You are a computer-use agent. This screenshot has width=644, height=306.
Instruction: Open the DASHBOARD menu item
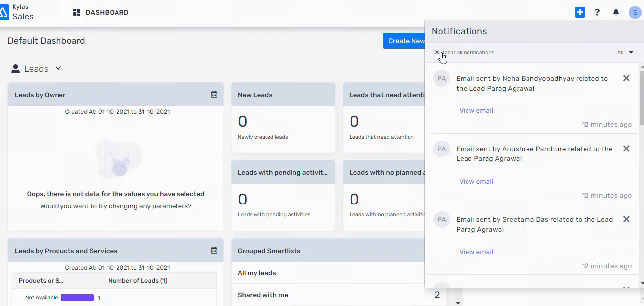101,12
